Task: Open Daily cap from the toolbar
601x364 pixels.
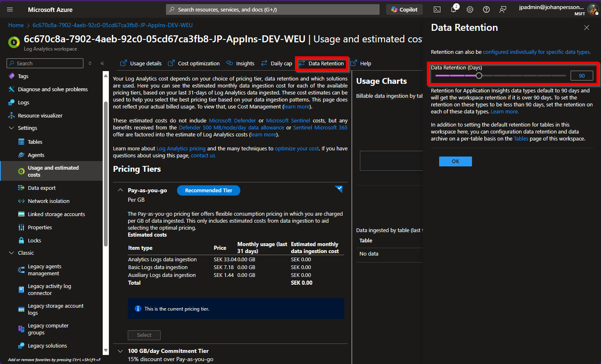Action: pyautogui.click(x=276, y=63)
